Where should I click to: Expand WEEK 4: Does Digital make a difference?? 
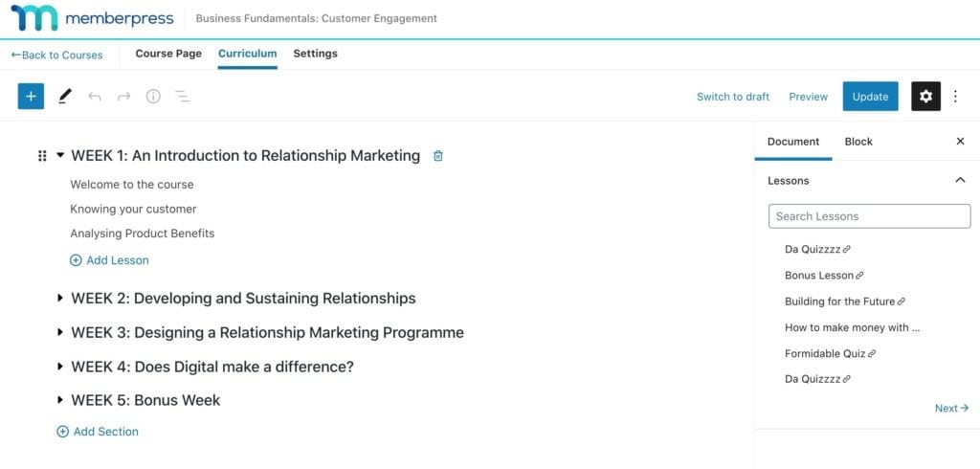tap(60, 367)
